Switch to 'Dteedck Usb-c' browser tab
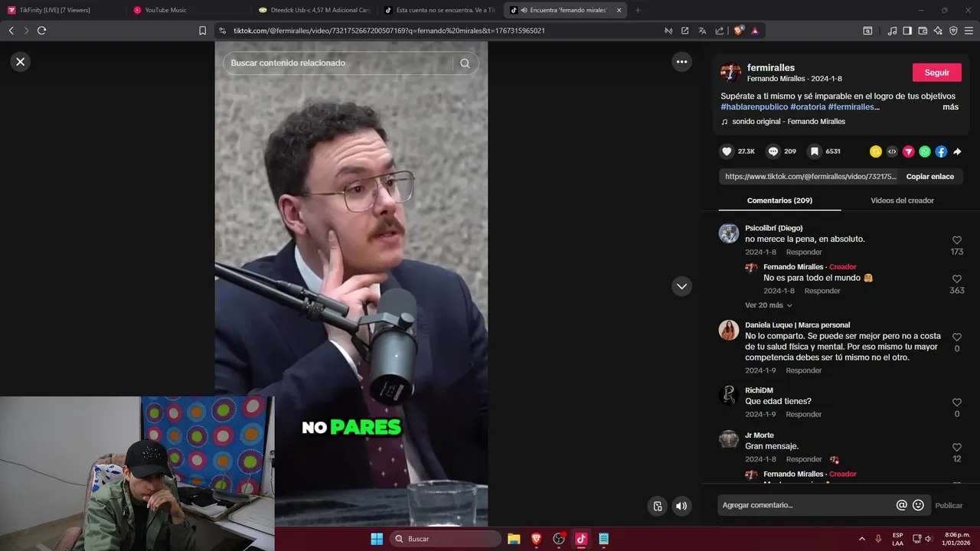The image size is (980, 551). click(x=314, y=10)
